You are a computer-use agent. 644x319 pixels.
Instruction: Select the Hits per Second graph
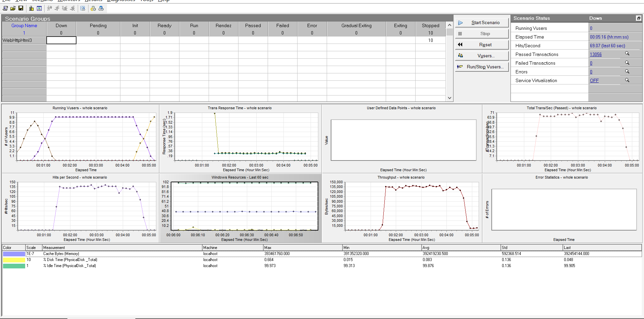[x=80, y=208]
